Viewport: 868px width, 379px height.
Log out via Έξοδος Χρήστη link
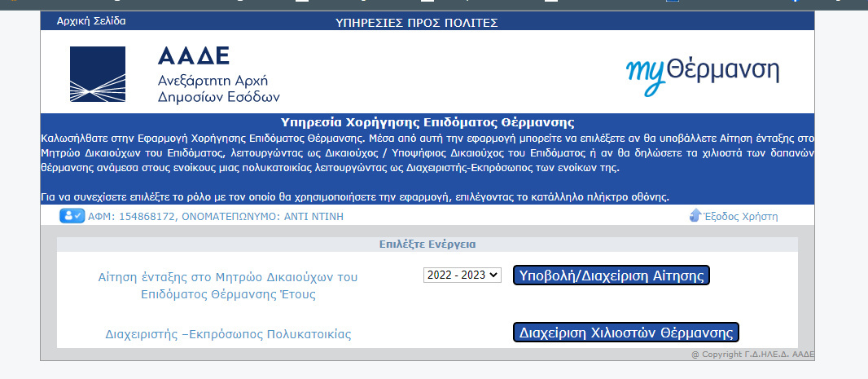(740, 216)
